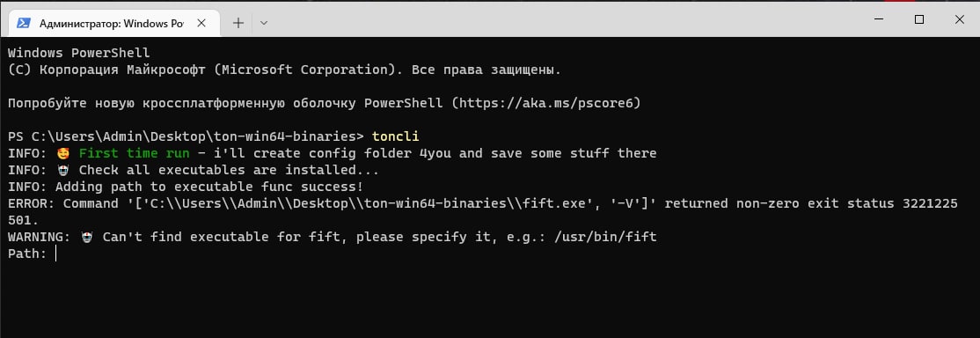Close the Windows Terminal window
Image resolution: width=980 pixels, height=338 pixels.
pos(960,20)
